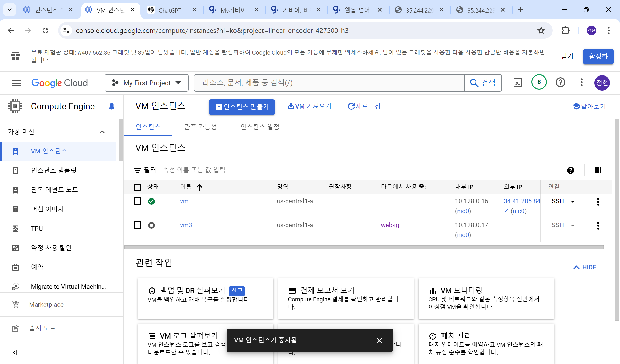This screenshot has width=620, height=364.
Task: Open the help question mark menu in header
Action: tap(560, 82)
